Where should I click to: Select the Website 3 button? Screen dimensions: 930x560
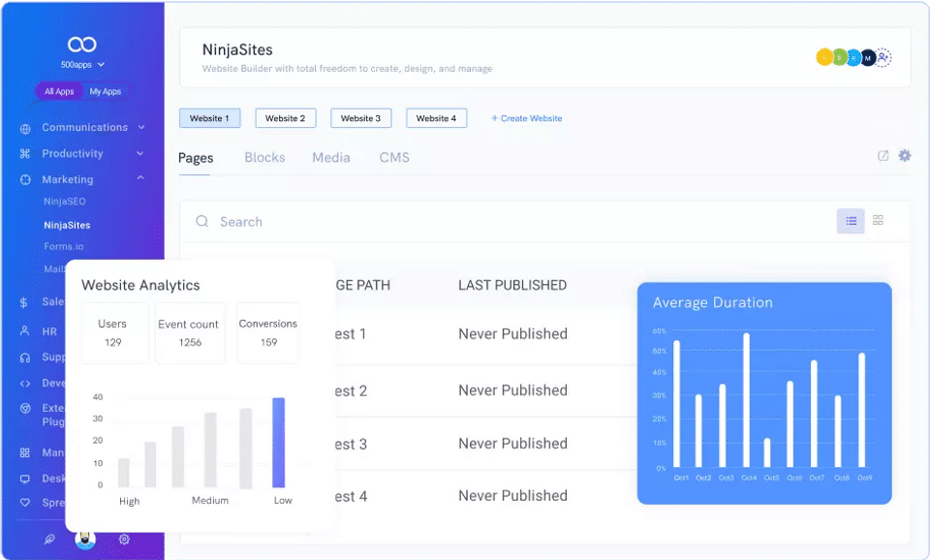pyautogui.click(x=360, y=118)
